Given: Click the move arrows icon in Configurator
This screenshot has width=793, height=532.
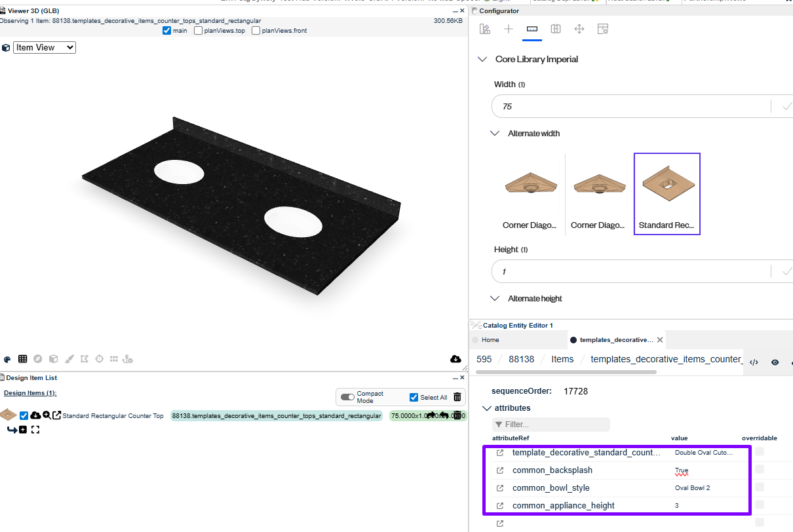Looking at the screenshot, I should coord(579,29).
